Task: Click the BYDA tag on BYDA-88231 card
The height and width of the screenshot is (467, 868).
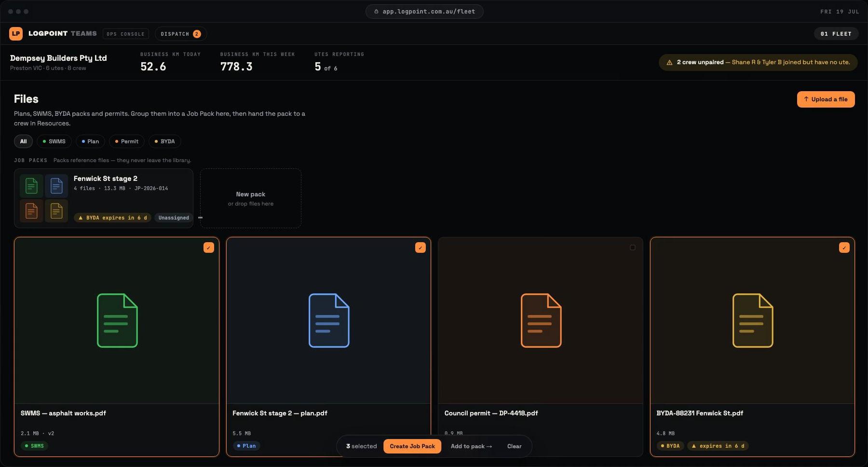Action: (670, 446)
